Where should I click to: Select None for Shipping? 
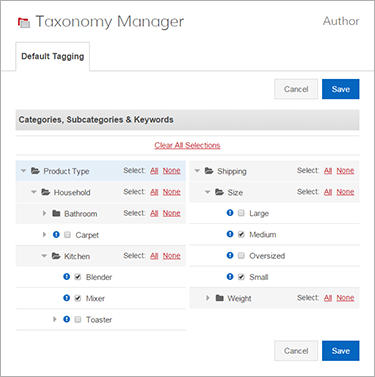point(345,171)
